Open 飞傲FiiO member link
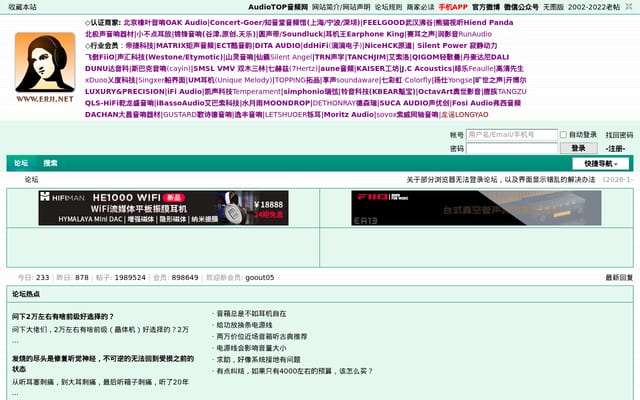 (100, 57)
